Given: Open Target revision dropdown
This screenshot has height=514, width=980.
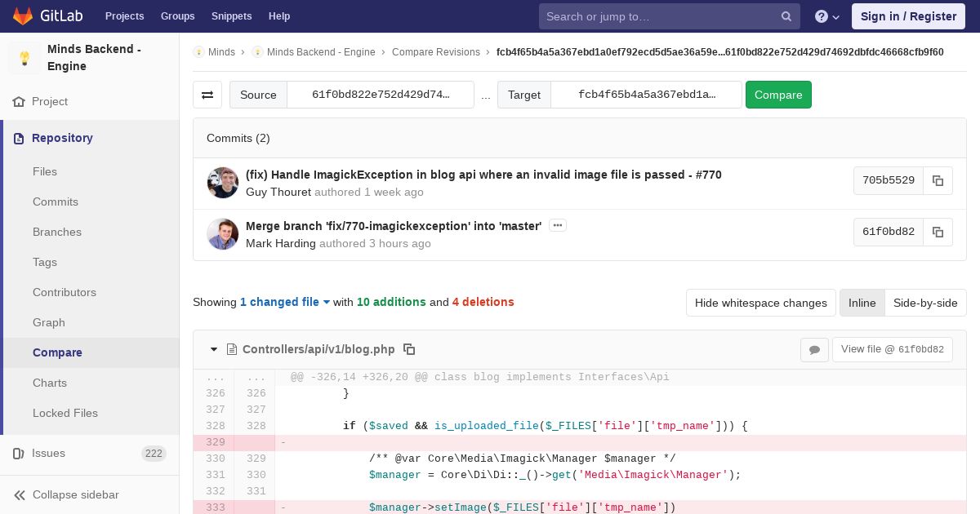Looking at the screenshot, I should click(647, 95).
